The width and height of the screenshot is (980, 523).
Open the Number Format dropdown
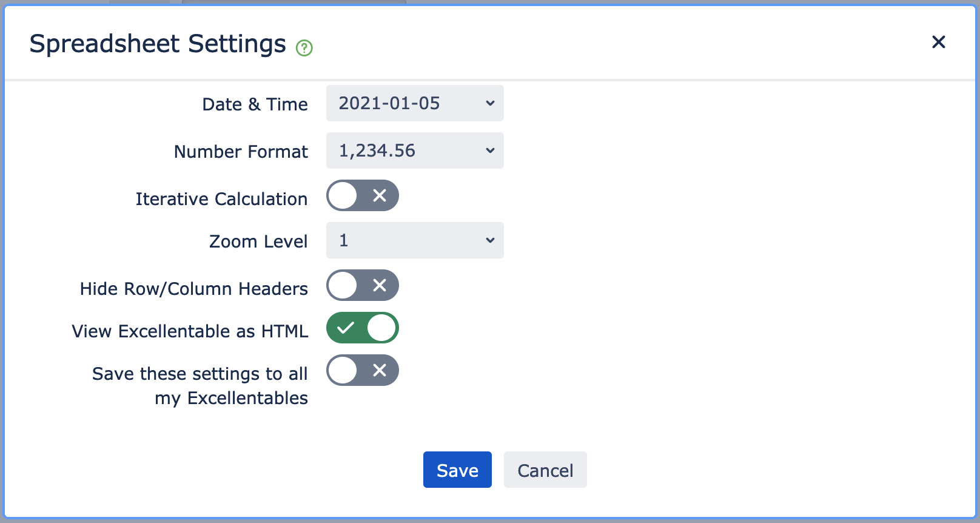[x=415, y=150]
